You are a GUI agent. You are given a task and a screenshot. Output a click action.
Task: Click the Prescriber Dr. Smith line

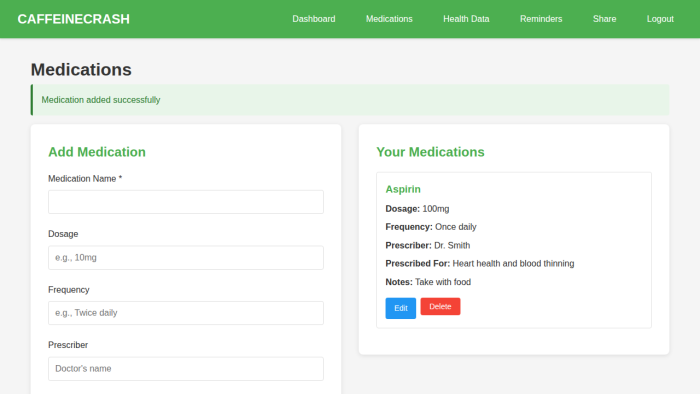428,245
